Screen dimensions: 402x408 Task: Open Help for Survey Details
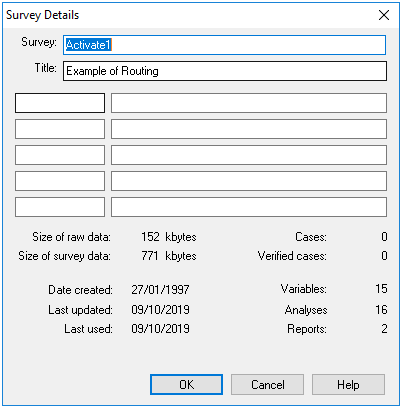(348, 384)
